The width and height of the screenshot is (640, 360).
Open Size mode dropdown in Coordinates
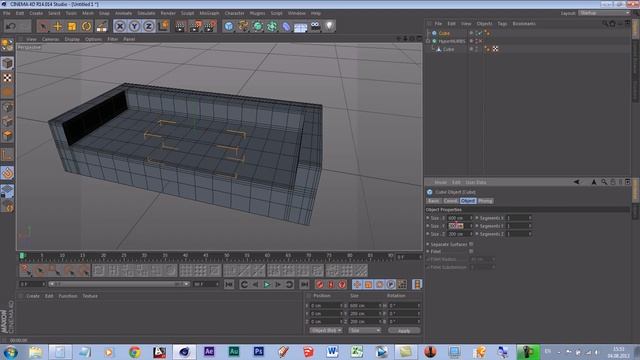(x=364, y=330)
